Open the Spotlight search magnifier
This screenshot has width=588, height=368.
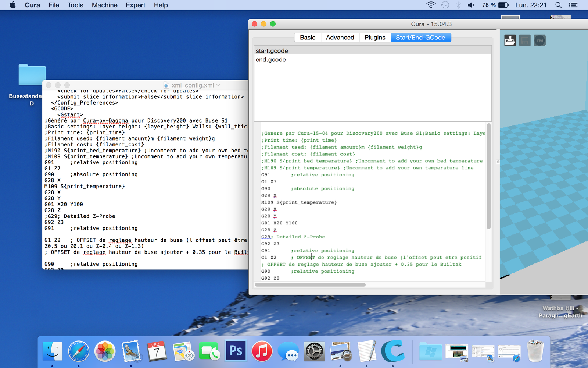[558, 5]
